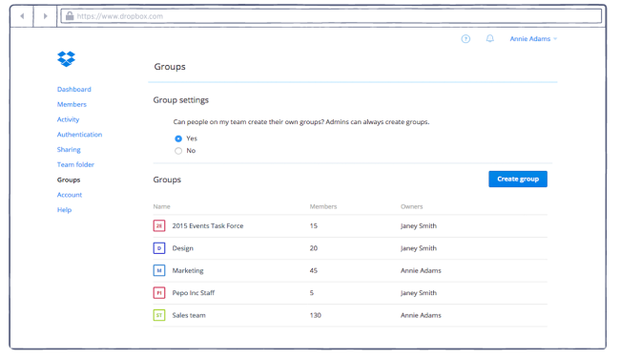Click the Design group badge icon
This screenshot has width=620, height=360.
[159, 248]
